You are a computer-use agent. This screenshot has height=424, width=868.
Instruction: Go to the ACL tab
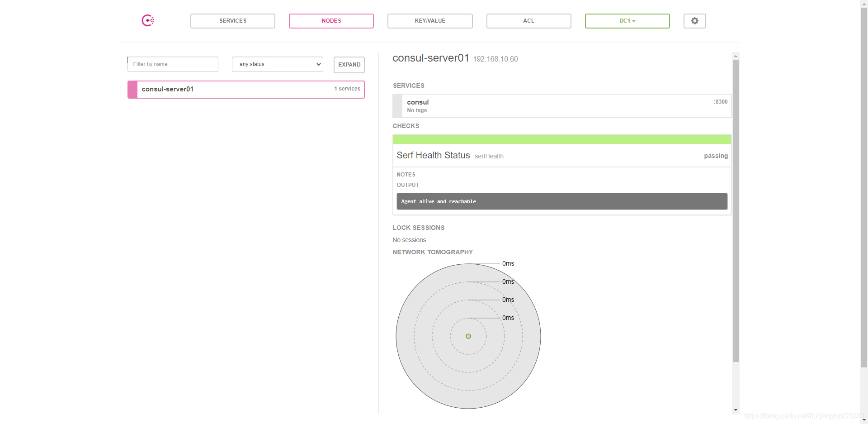(528, 21)
